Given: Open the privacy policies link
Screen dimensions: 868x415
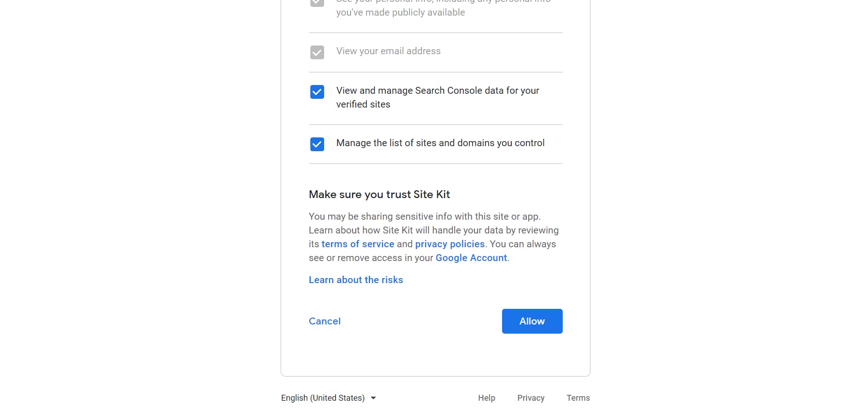Looking at the screenshot, I should 450,244.
